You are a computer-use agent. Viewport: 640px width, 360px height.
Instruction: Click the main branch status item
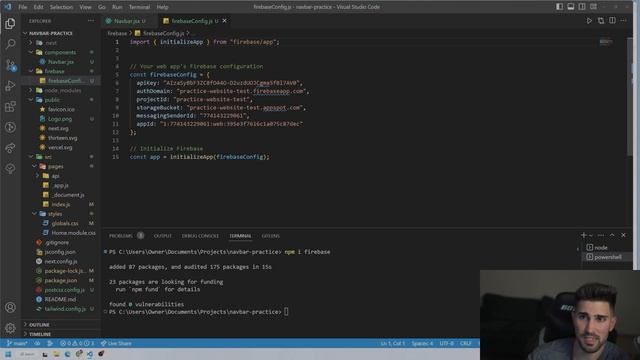point(17,343)
